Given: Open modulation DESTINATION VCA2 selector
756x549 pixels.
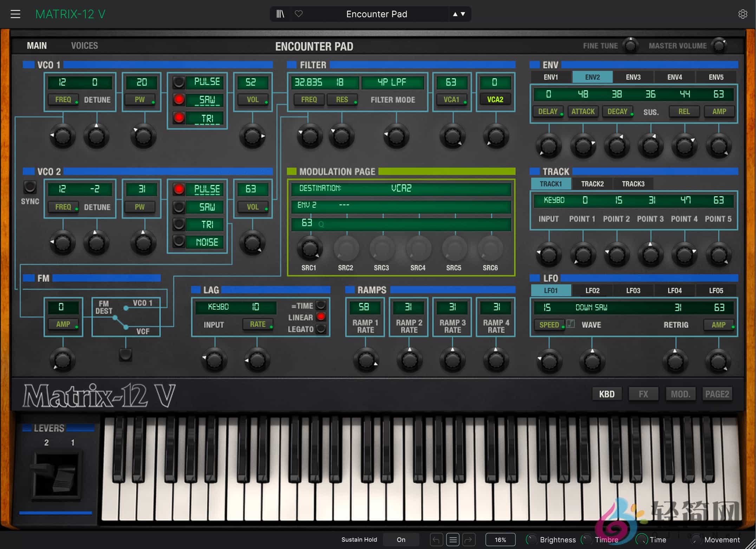Looking at the screenshot, I should pyautogui.click(x=401, y=188).
